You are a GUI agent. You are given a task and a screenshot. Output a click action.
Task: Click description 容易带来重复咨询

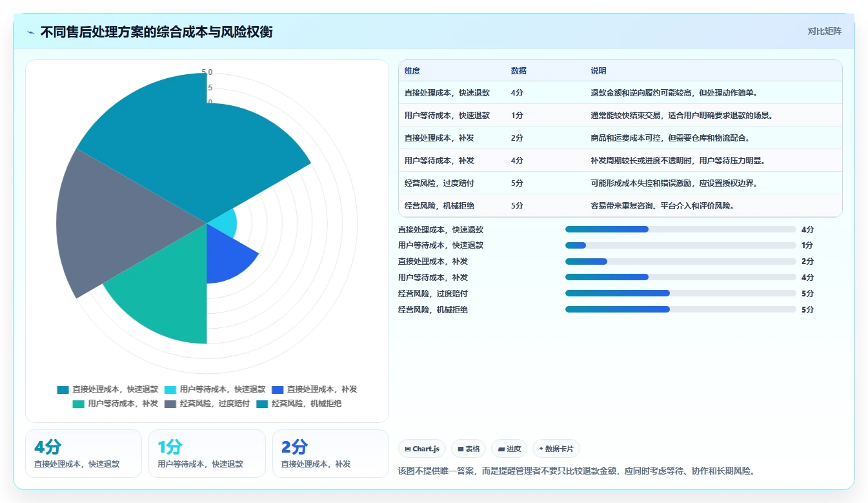[662, 206]
